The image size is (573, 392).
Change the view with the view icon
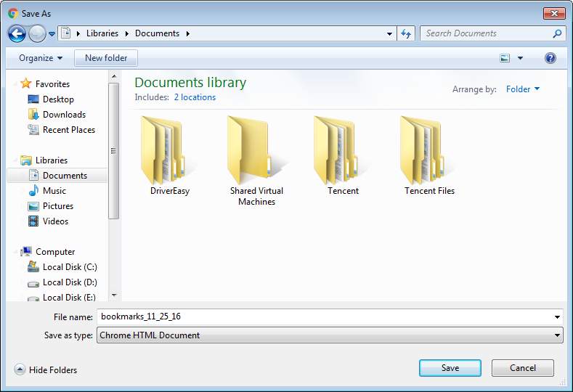pyautogui.click(x=505, y=58)
